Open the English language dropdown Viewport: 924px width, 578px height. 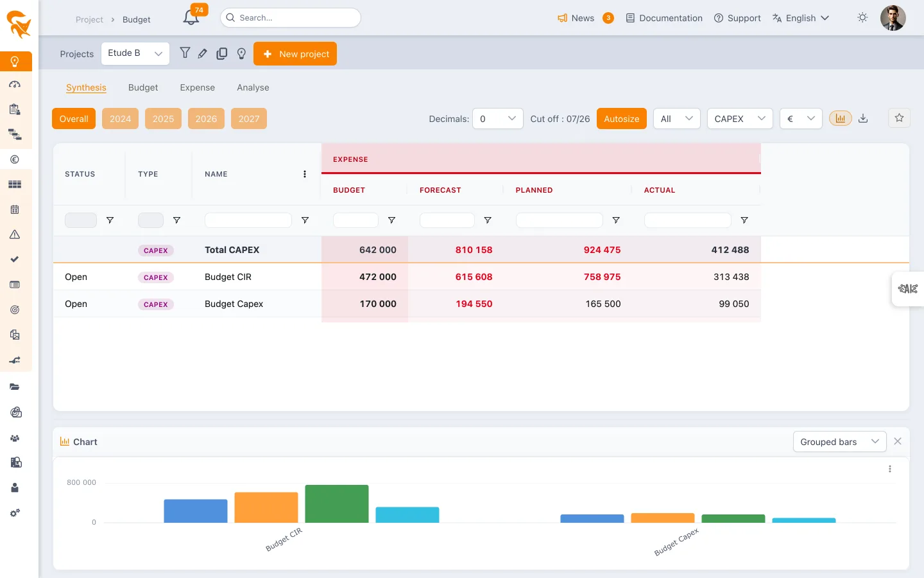tap(801, 18)
